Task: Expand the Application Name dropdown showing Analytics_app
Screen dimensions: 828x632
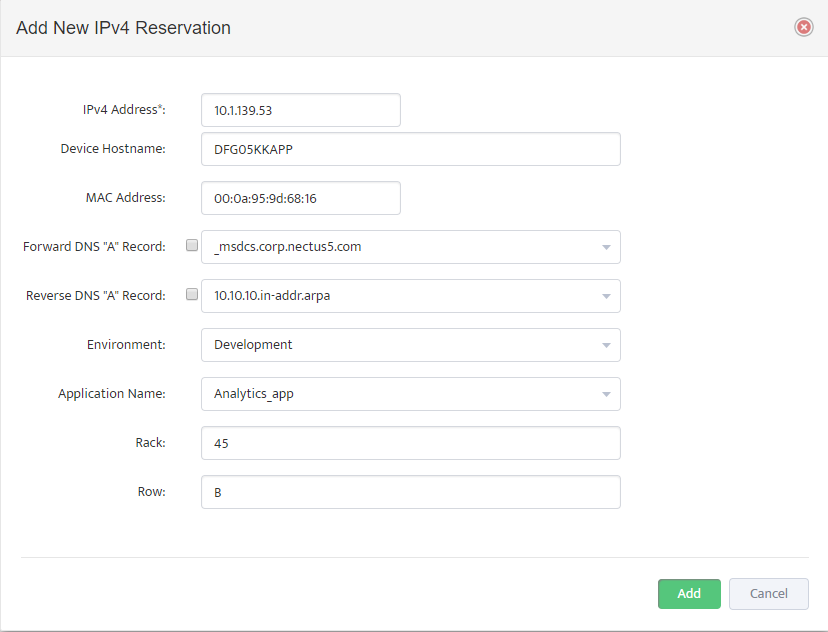Action: tap(411, 394)
